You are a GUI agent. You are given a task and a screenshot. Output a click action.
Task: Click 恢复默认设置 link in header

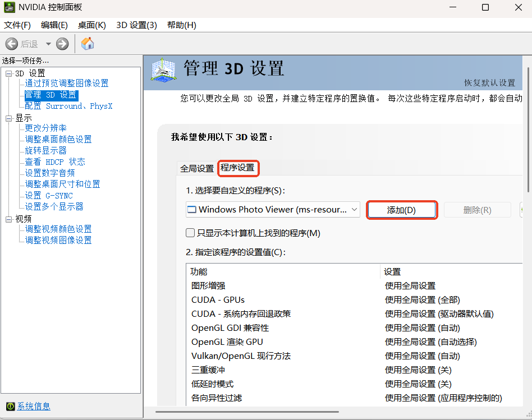[489, 83]
